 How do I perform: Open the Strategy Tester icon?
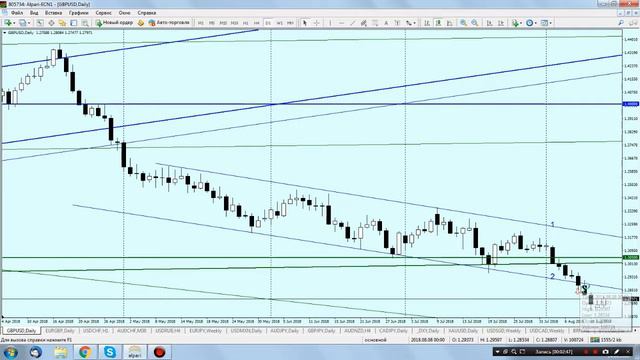(x=85, y=23)
